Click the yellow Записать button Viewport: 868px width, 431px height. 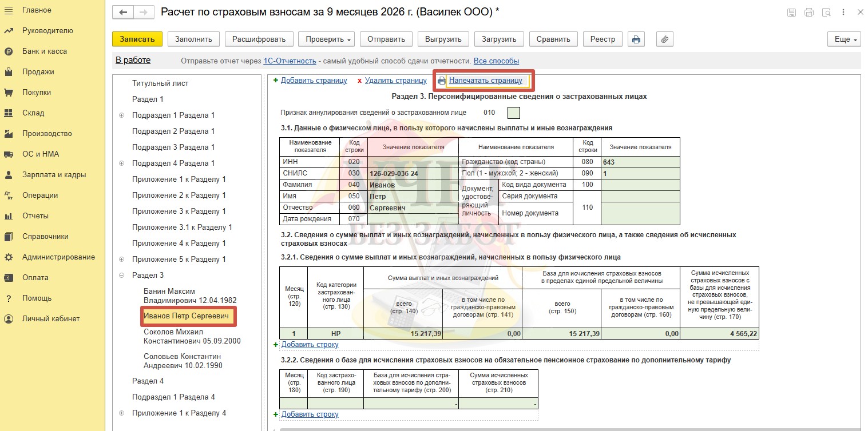[137, 39]
